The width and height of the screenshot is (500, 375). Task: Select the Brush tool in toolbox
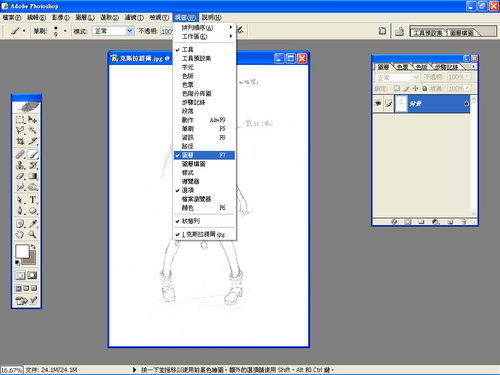(33, 154)
